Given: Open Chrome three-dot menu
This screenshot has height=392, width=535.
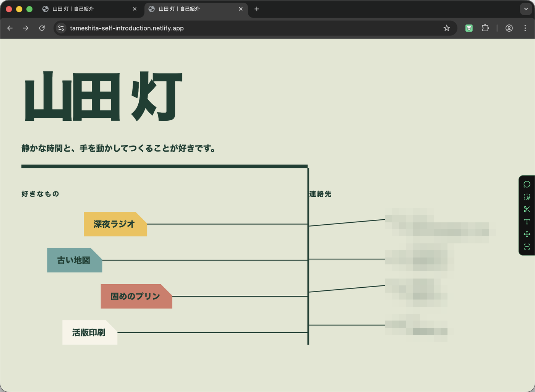Looking at the screenshot, I should [x=525, y=28].
